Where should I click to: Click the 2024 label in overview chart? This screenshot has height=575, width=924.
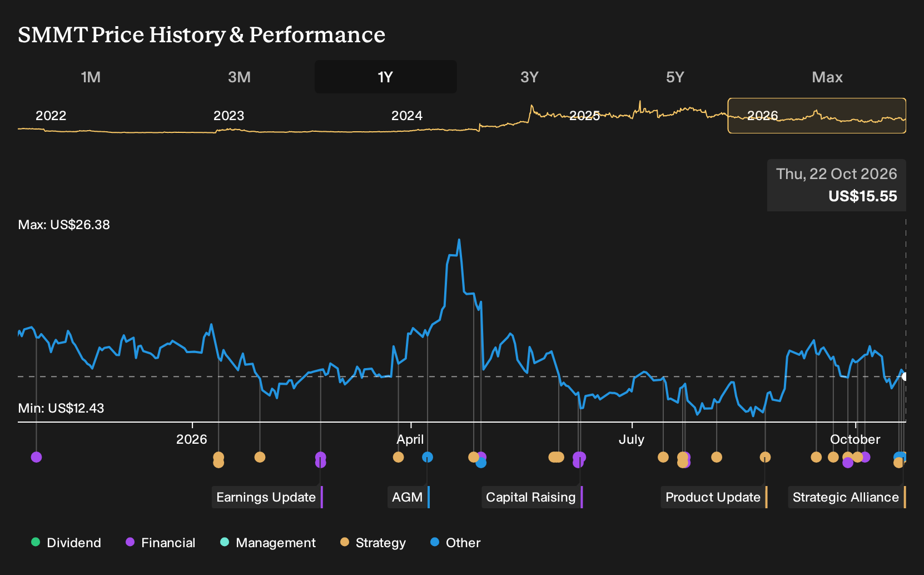tap(406, 116)
